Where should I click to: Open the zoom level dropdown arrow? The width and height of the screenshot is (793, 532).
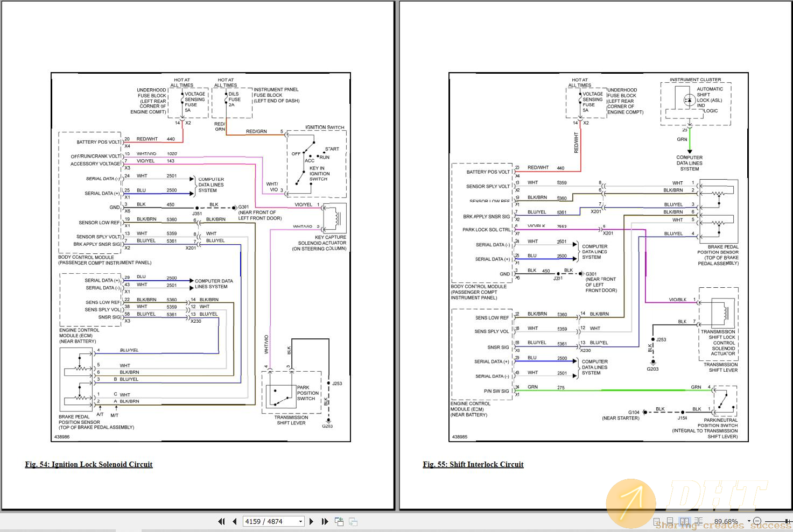tap(749, 521)
